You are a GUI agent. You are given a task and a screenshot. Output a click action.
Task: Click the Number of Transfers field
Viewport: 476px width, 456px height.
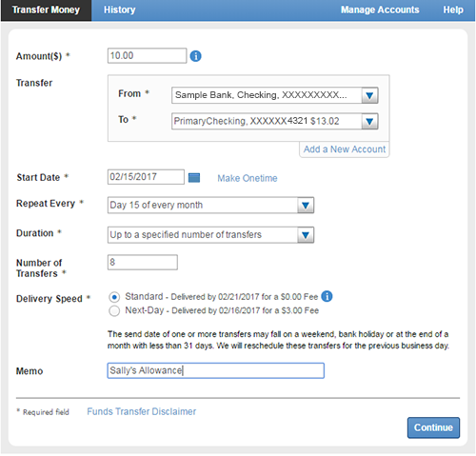coord(143,263)
